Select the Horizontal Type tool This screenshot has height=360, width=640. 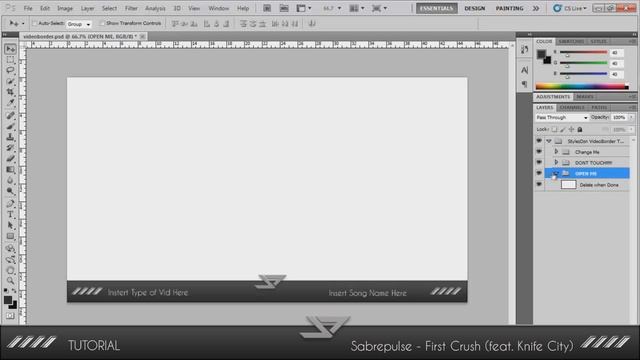(x=10, y=215)
